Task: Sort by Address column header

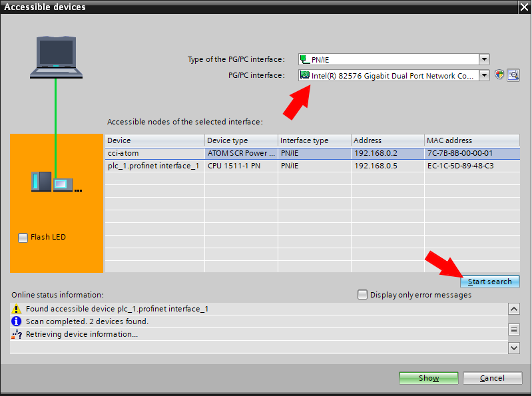Action: click(388, 140)
